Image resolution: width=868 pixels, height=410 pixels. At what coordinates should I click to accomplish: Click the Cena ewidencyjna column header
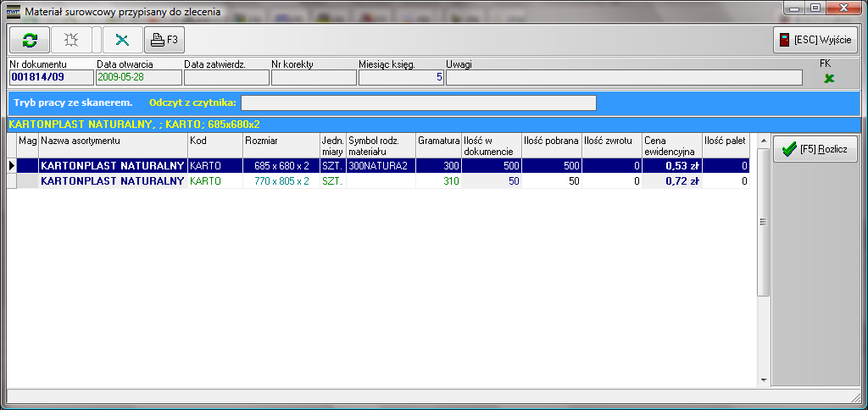click(671, 145)
